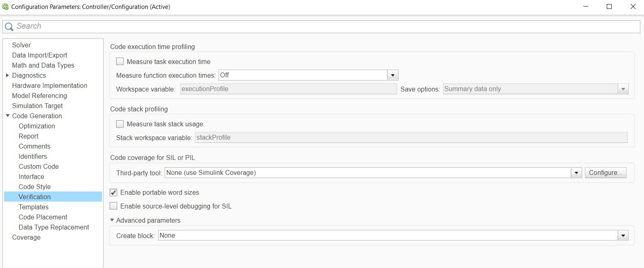Open Data Type Replacement settings
This screenshot has width=644, height=268.
(54, 227)
